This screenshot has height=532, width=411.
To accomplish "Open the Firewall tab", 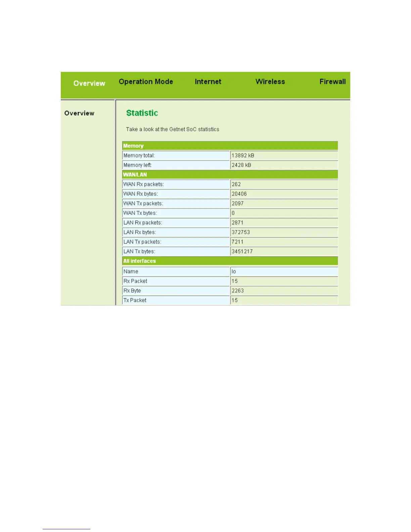I will (332, 82).
